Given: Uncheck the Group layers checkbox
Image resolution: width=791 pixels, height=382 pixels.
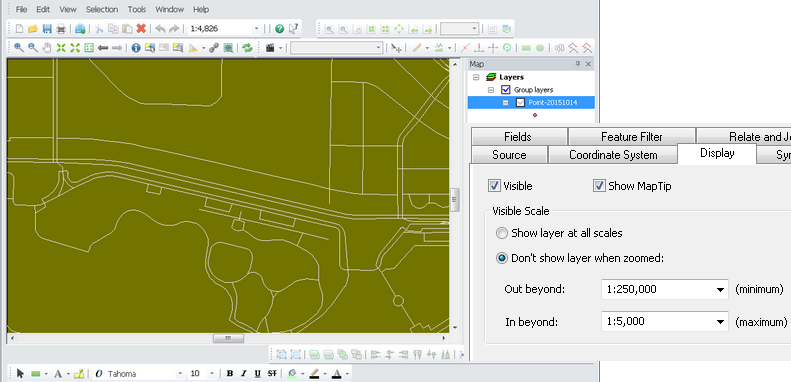Looking at the screenshot, I should [505, 89].
